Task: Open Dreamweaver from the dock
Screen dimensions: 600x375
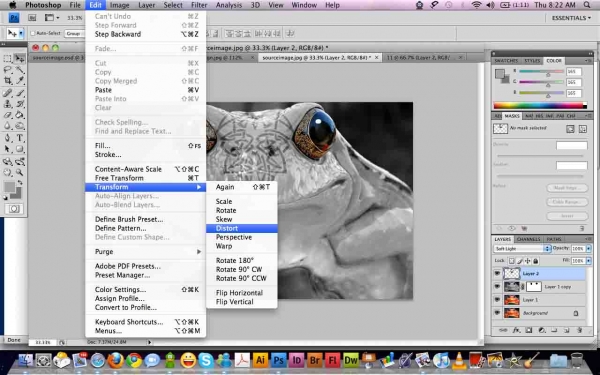Action: [x=351, y=360]
